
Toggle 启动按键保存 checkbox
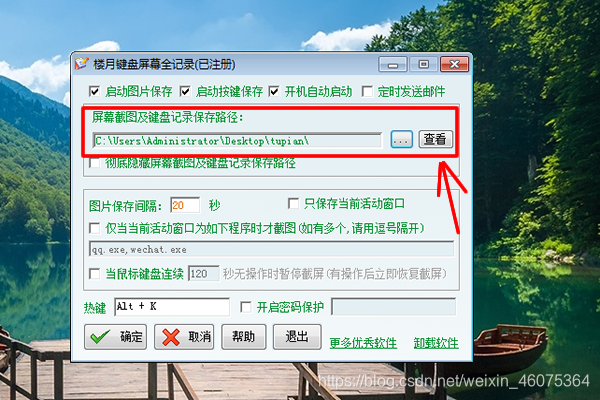[x=185, y=91]
